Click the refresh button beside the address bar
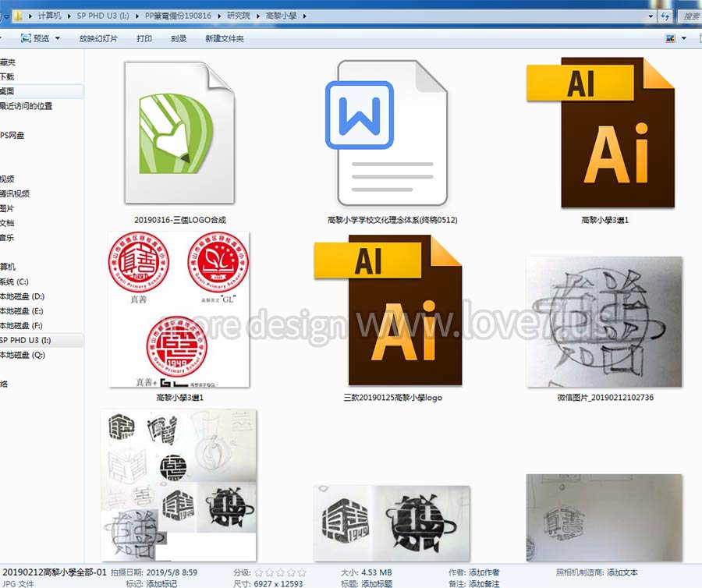Screen dimensions: 702x588 (665, 16)
